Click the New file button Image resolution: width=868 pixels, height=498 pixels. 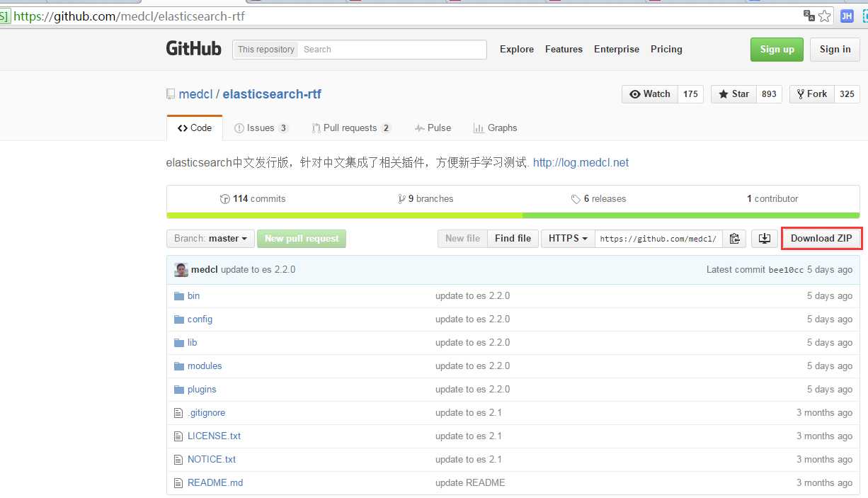point(462,239)
